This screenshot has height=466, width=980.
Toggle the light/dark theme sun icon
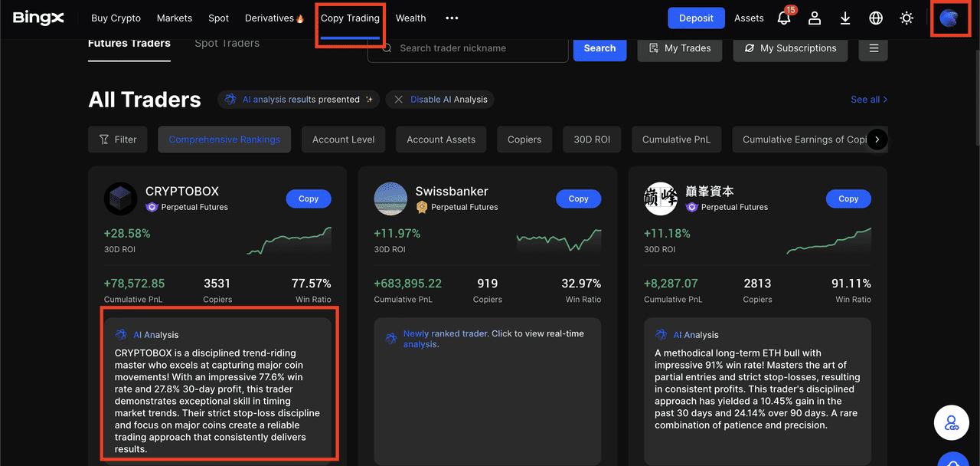click(906, 18)
